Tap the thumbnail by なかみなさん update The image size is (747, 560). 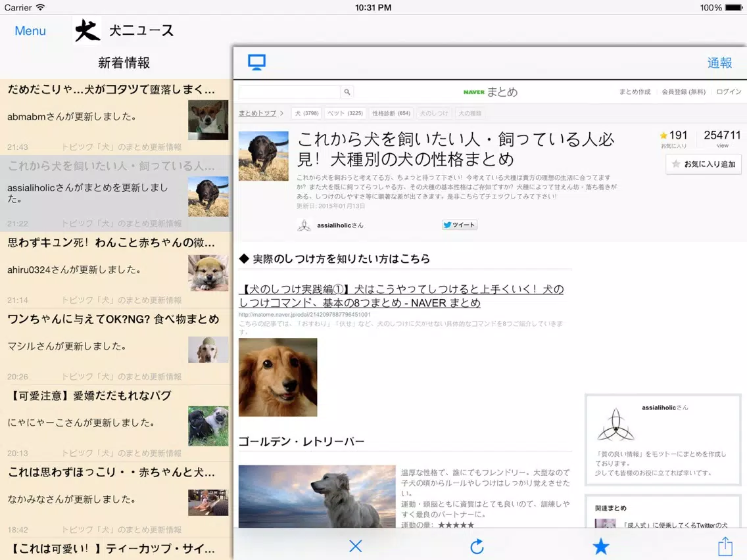tap(208, 503)
